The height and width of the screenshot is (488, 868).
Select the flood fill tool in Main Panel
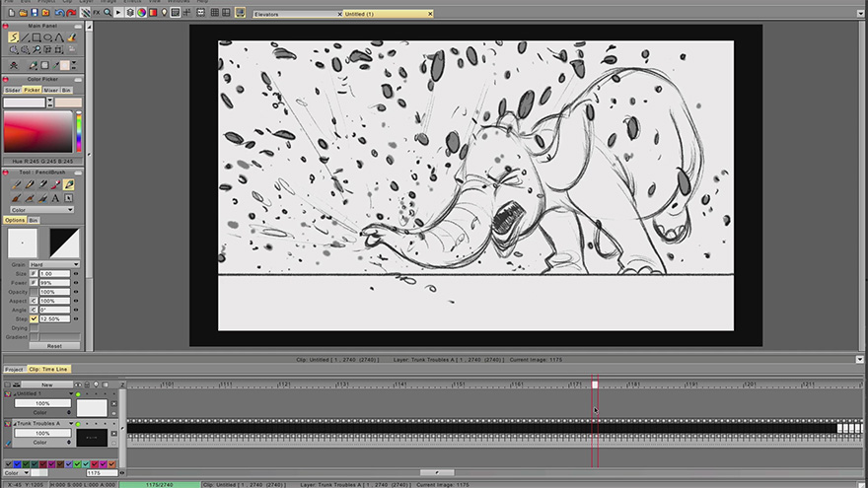(x=71, y=37)
